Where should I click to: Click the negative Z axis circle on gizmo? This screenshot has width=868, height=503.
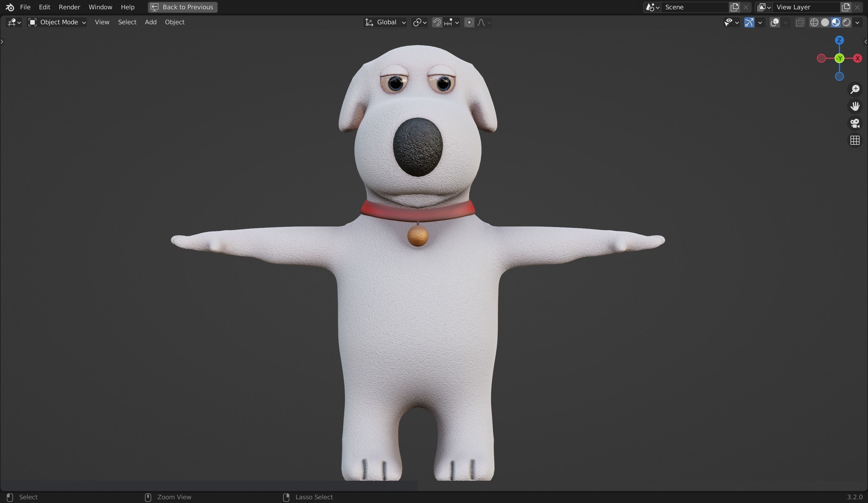pos(839,76)
